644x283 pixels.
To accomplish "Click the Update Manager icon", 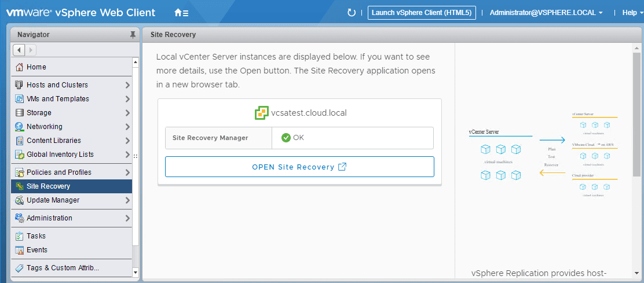I will [19, 200].
